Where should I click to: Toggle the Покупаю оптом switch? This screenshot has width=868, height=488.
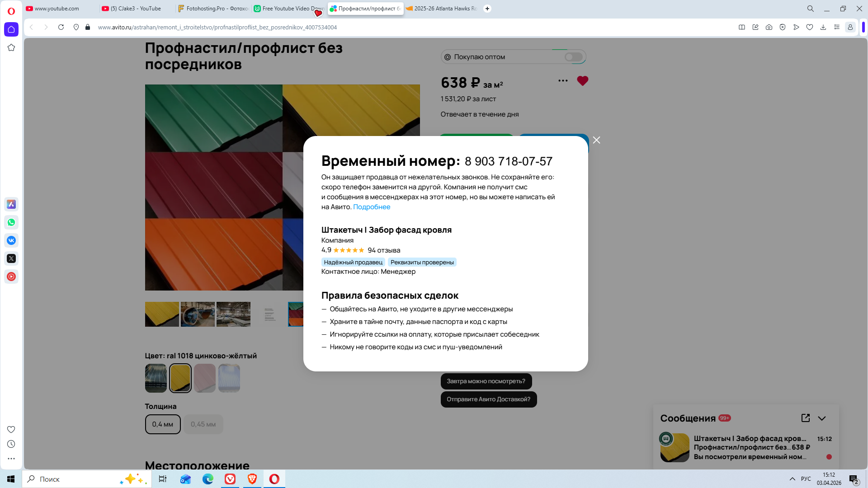click(573, 57)
